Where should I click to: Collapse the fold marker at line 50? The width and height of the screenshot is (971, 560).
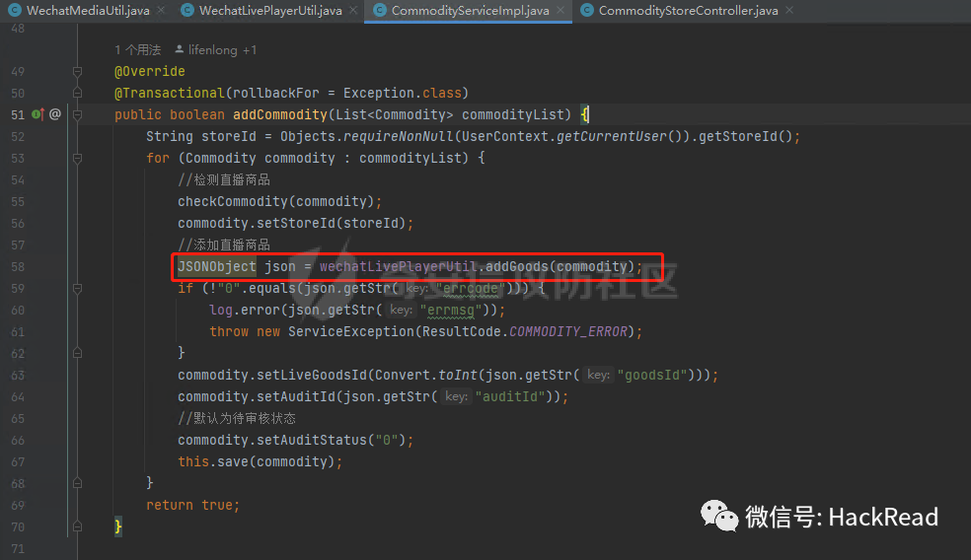coord(77,94)
